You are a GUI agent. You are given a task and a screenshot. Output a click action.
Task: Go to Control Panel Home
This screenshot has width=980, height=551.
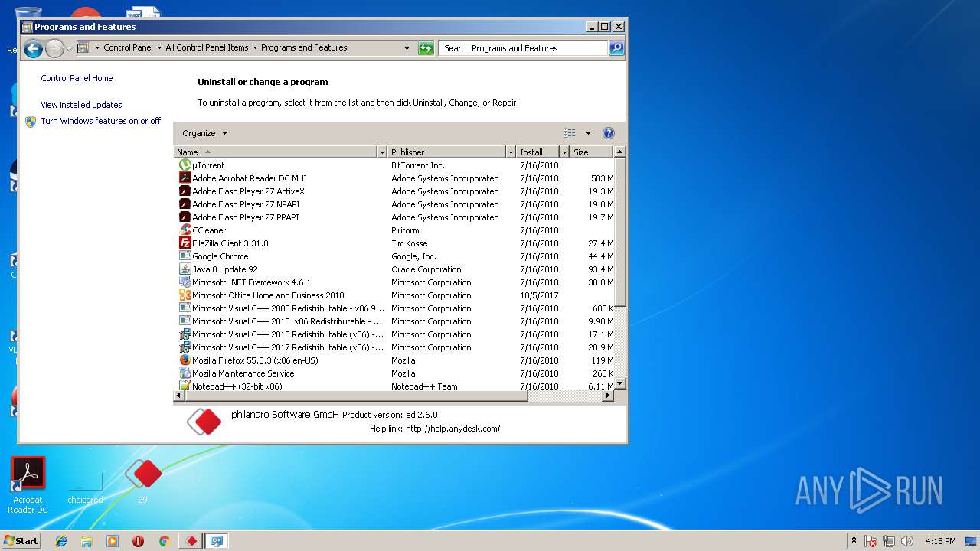[x=77, y=78]
